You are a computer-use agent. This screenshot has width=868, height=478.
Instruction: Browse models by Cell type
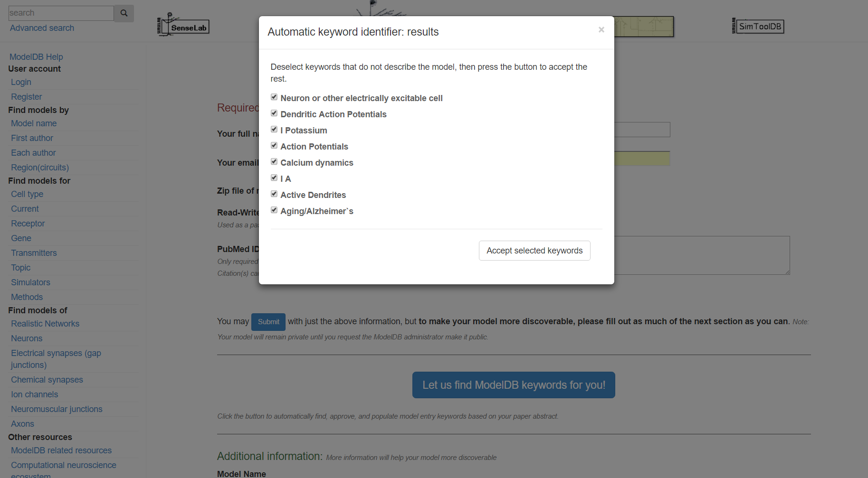[x=27, y=194]
